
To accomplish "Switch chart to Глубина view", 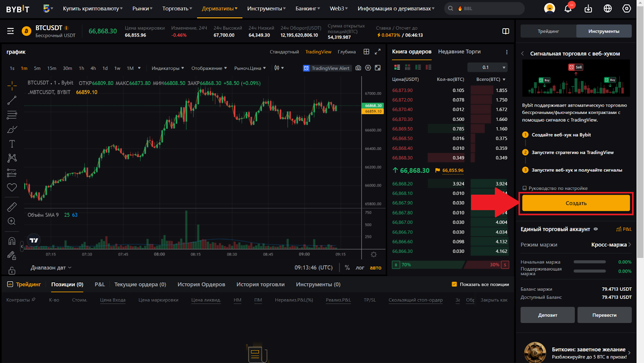I will (347, 52).
